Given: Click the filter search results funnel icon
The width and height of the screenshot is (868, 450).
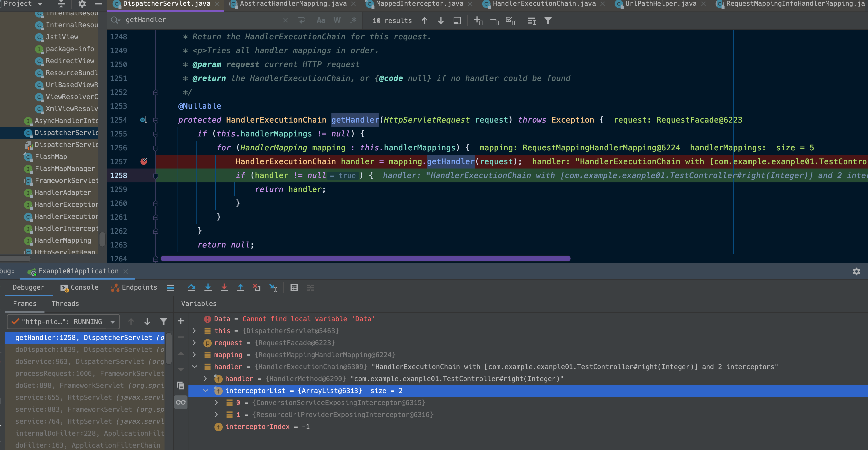Looking at the screenshot, I should coord(548,21).
